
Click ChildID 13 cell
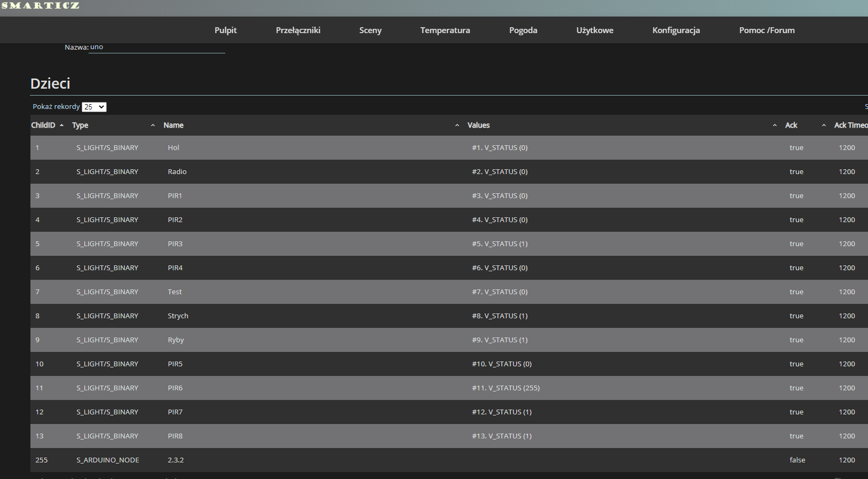pos(40,436)
